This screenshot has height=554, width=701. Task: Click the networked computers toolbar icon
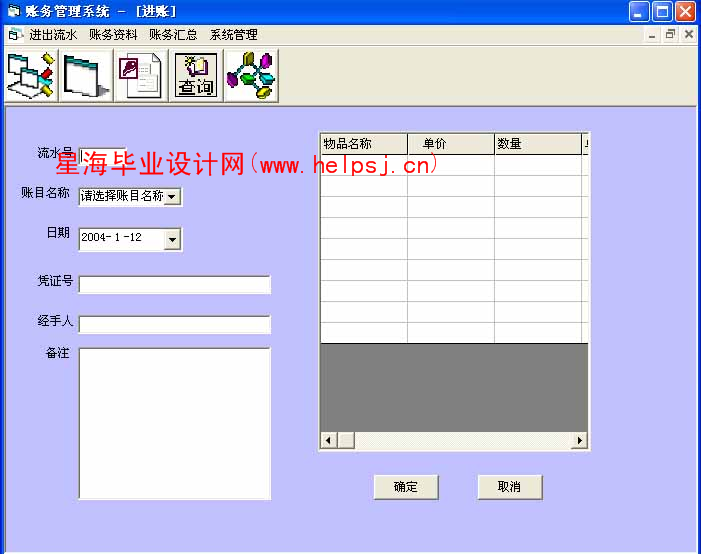click(x=31, y=76)
